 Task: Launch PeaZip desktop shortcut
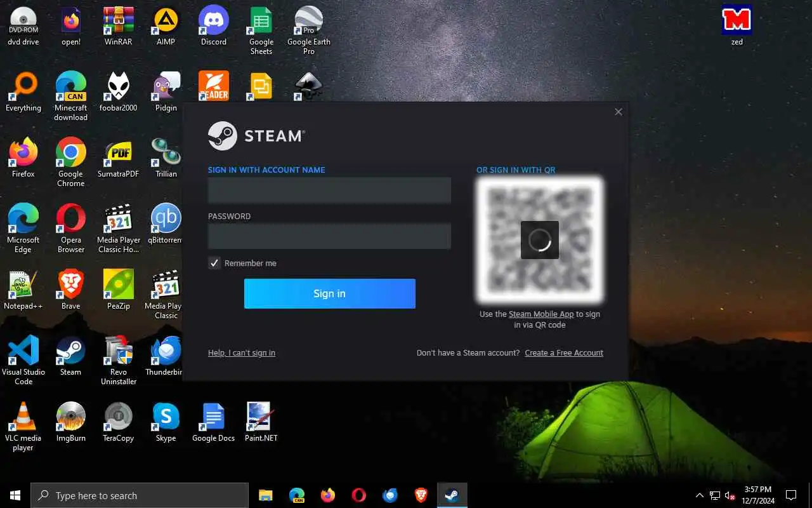point(119,291)
